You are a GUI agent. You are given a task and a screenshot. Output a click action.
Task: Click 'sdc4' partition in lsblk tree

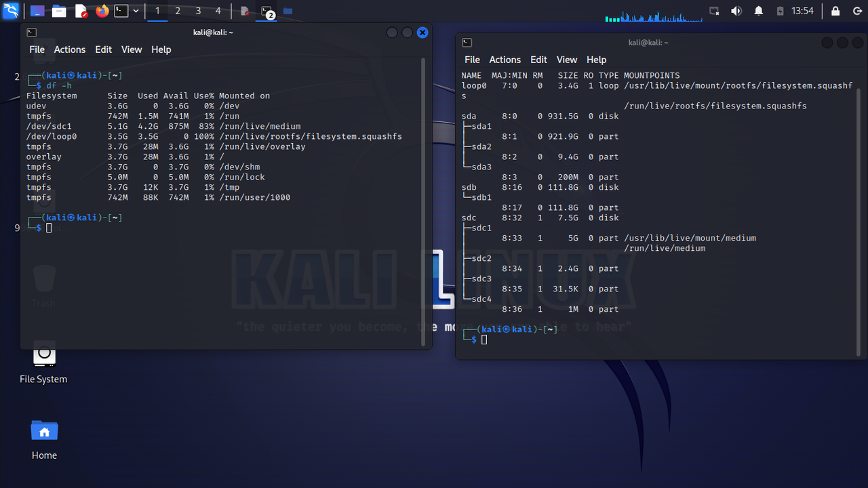[x=481, y=299]
